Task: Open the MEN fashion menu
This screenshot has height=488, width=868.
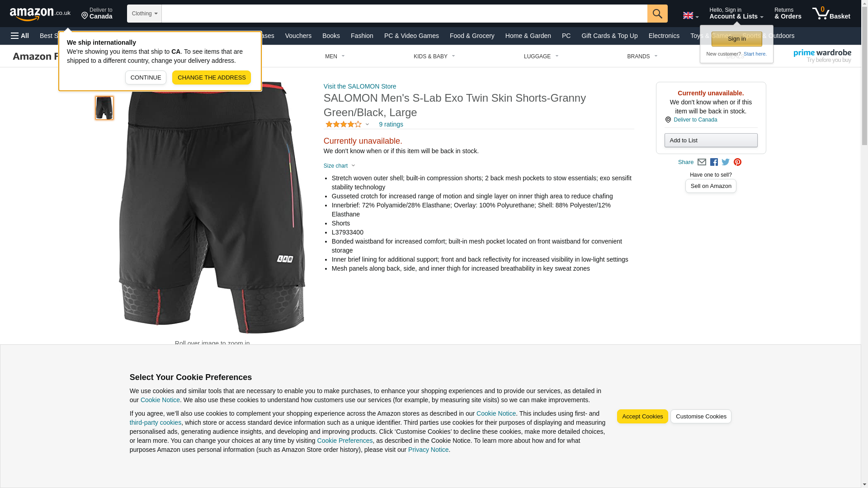Action: point(335,56)
